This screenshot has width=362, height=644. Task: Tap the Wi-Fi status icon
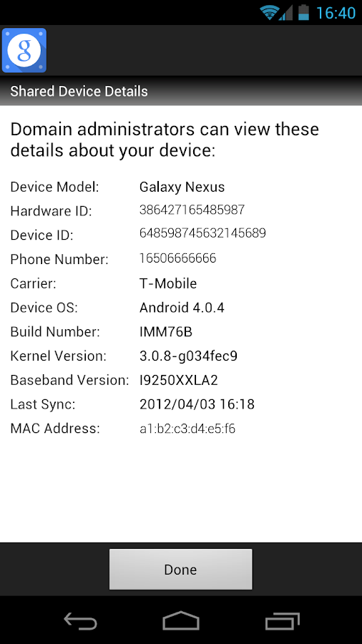(x=269, y=13)
